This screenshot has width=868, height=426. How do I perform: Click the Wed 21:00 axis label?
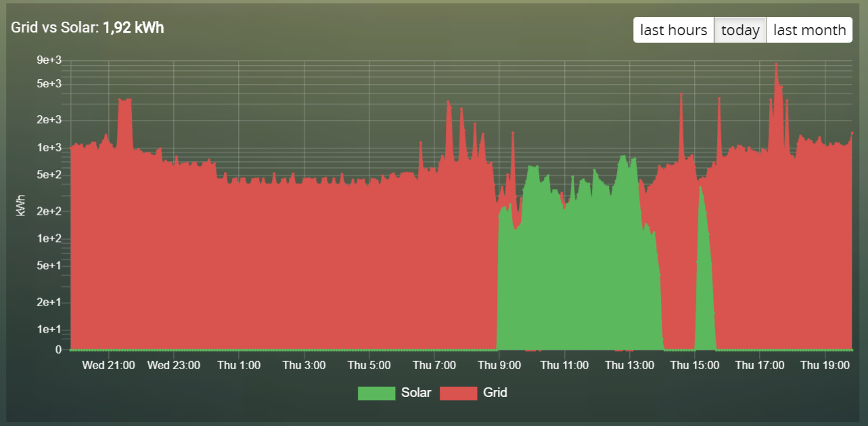pyautogui.click(x=108, y=366)
